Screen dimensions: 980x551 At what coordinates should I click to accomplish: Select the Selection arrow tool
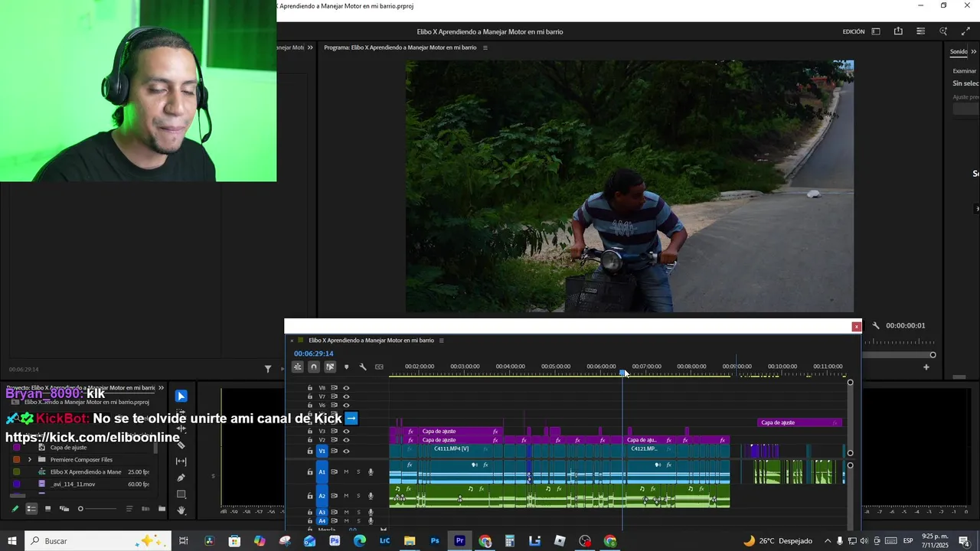181,396
